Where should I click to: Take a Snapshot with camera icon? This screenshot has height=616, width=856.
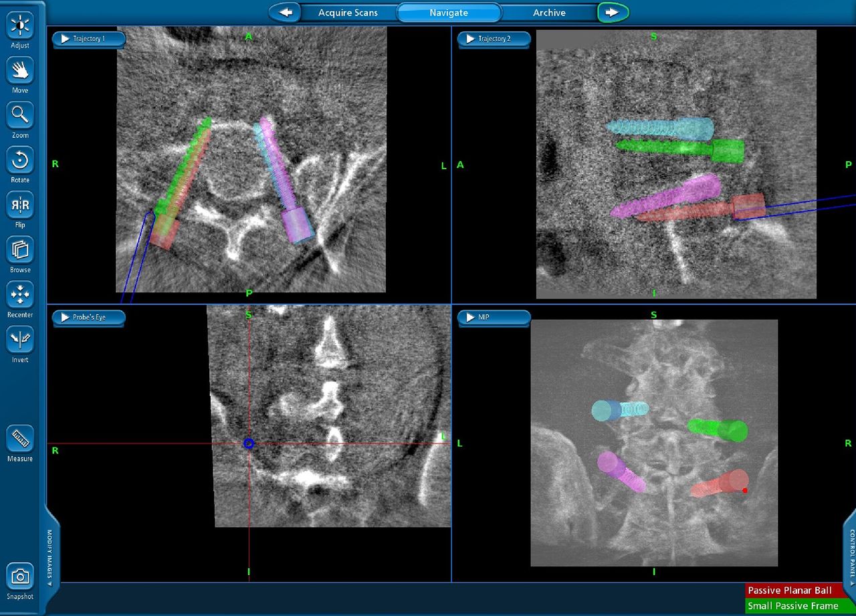20,577
